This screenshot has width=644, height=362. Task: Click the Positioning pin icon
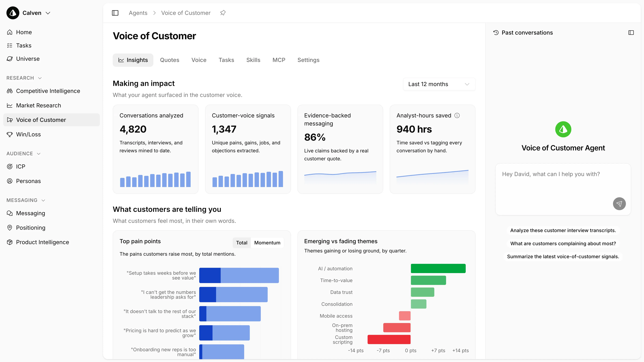[10, 228]
